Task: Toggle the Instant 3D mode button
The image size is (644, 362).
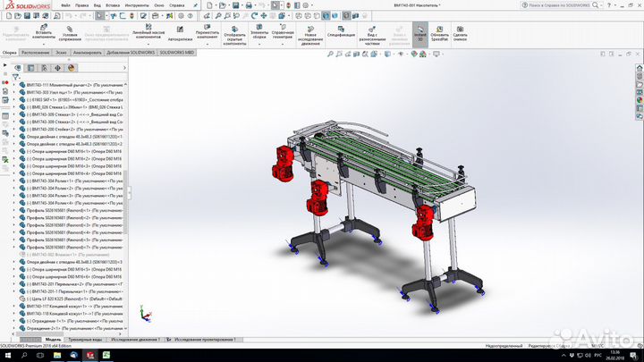Action: click(x=419, y=29)
